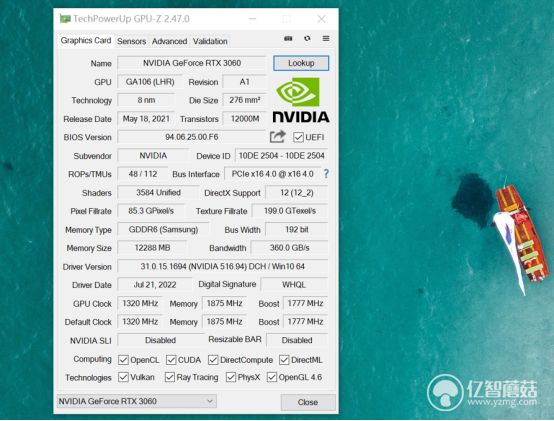554x421 pixels.
Task: Click the Driver Version text field
Action: [223, 266]
